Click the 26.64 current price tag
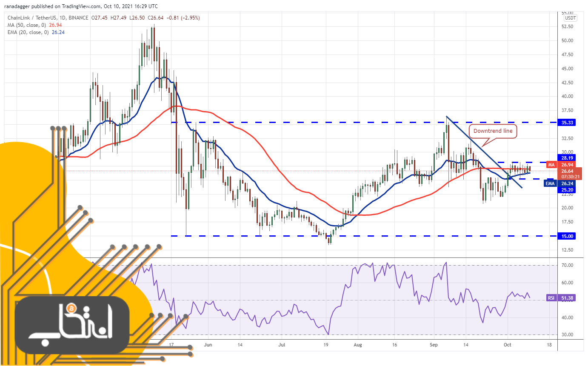This screenshot has height=366, width=588. tap(566, 171)
